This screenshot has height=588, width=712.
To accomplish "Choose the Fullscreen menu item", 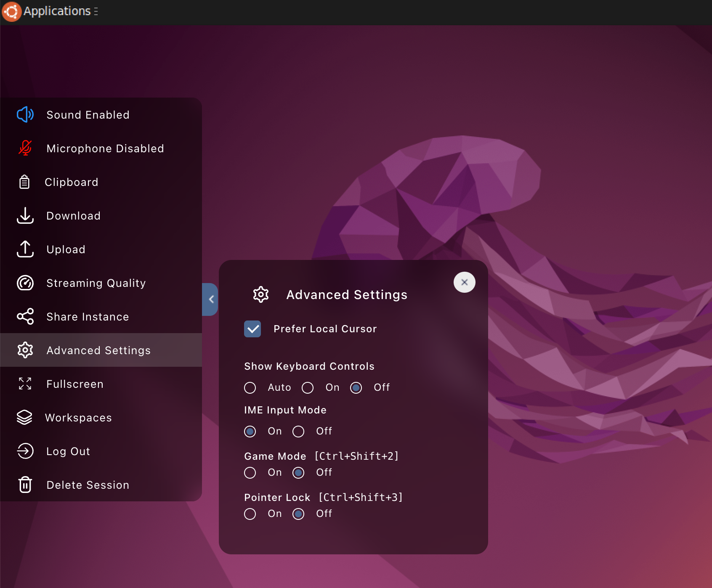I will [75, 384].
